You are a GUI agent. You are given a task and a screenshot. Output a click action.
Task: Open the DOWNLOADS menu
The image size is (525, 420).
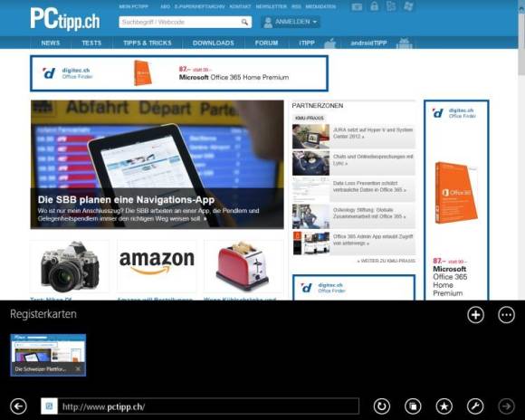[214, 43]
